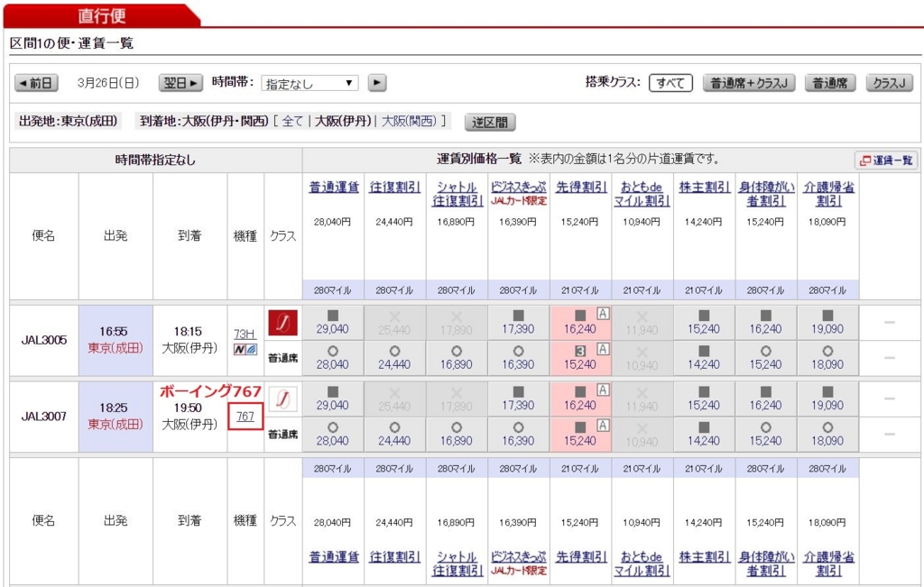Open おともdeマイル割引 link in top header
924x587 pixels.
pos(642,194)
